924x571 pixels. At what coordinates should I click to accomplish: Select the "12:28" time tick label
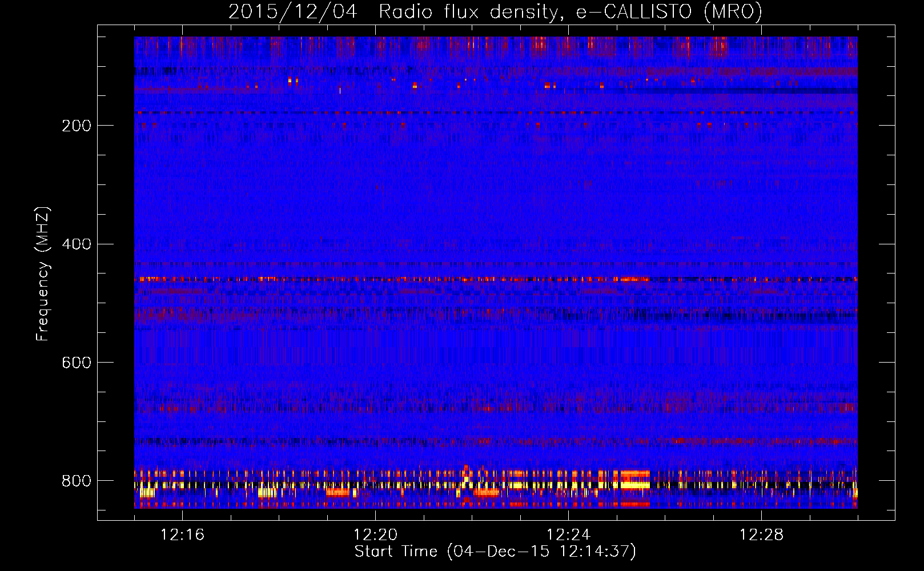pos(761,534)
